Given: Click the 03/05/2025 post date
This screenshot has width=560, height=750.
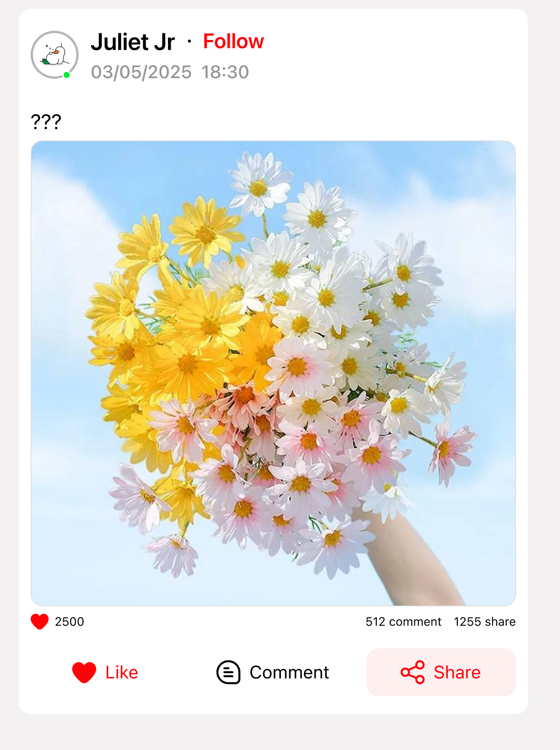Looking at the screenshot, I should pos(141,72).
